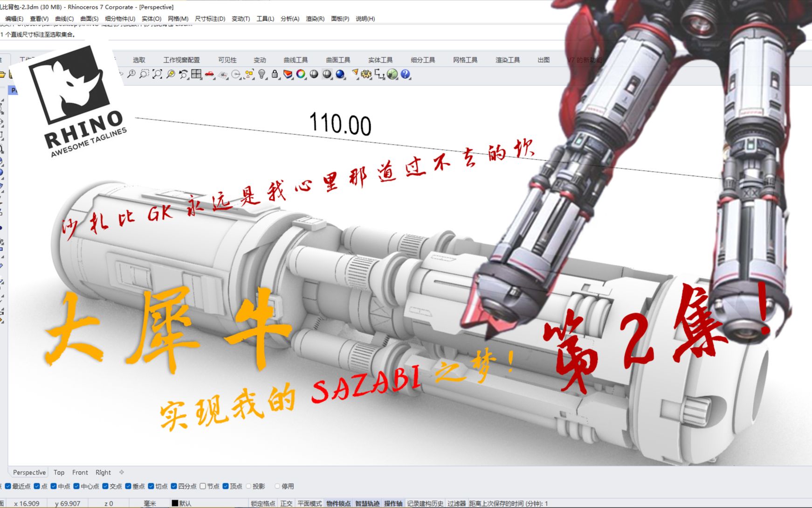Click the gray Shaded Viewport sphere icon
This screenshot has width=812, height=508.
314,74
